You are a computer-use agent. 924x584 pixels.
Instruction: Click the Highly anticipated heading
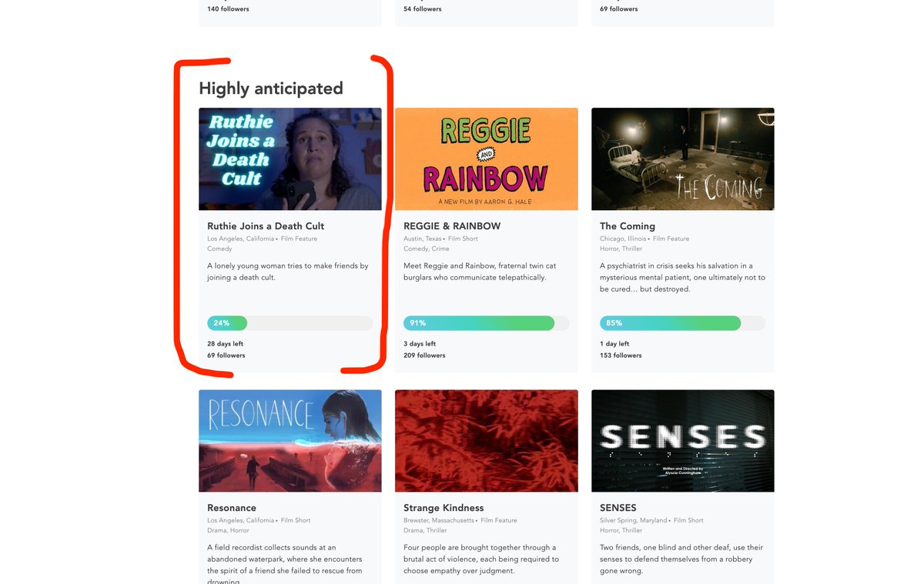tap(271, 88)
